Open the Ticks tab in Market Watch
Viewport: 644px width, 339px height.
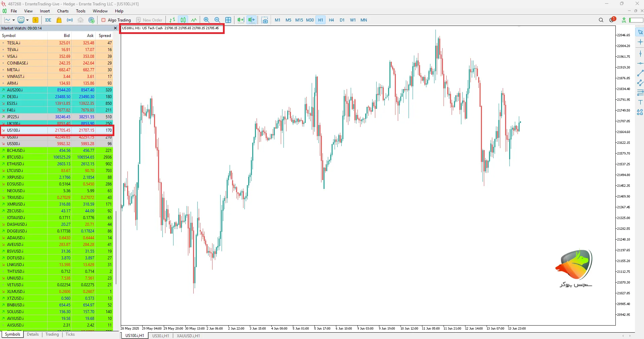click(70, 334)
